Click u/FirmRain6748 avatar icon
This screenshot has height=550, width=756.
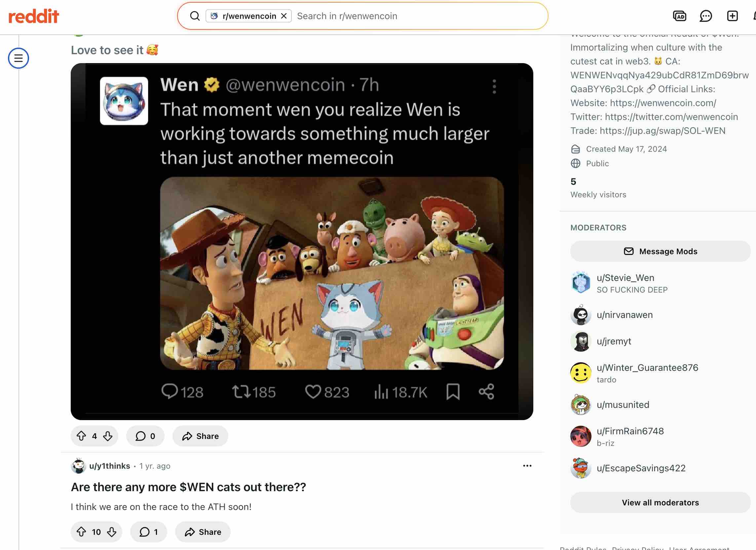point(581,436)
